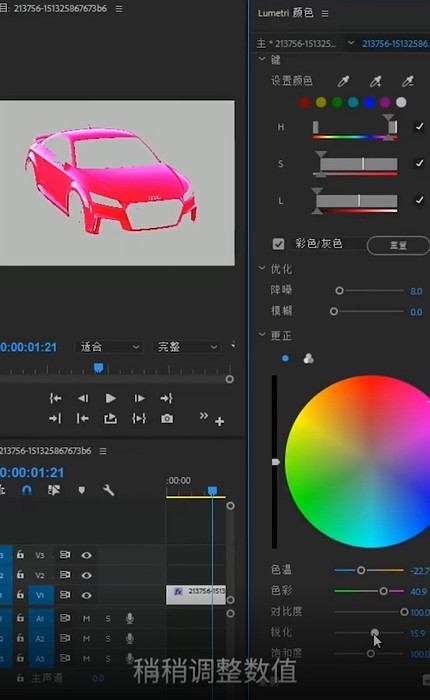The width and height of the screenshot is (430, 700).
Task: Uncheck the 彩色/灰色 checkbox
Action: (278, 244)
